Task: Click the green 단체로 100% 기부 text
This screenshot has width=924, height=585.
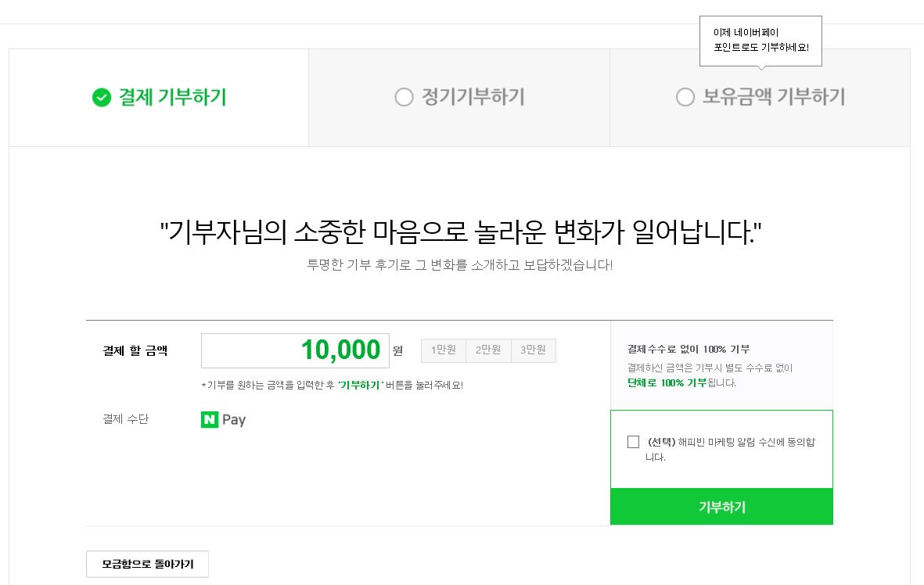Action: [x=667, y=383]
